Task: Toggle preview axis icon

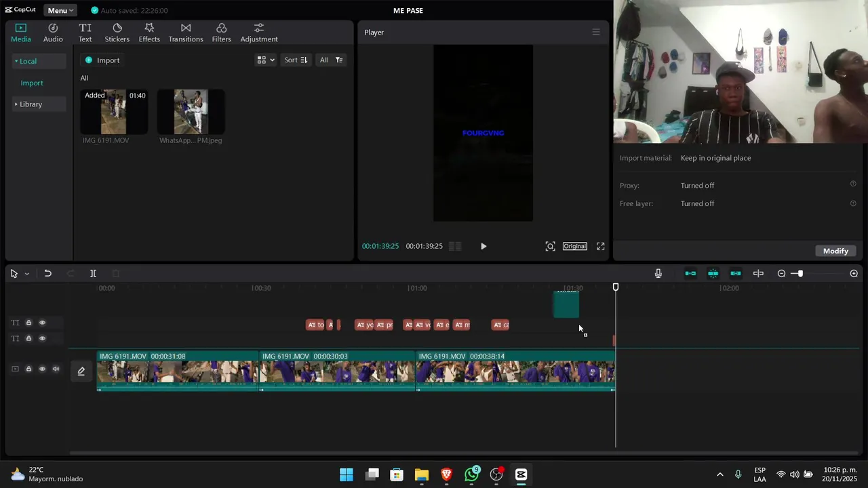Action: [x=758, y=273]
